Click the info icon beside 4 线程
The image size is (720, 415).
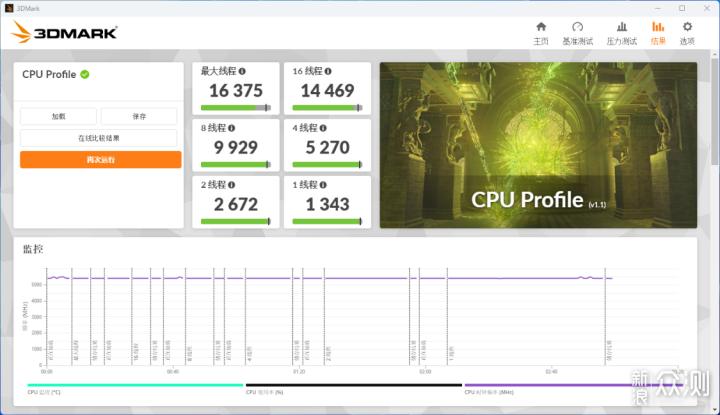click(323, 128)
